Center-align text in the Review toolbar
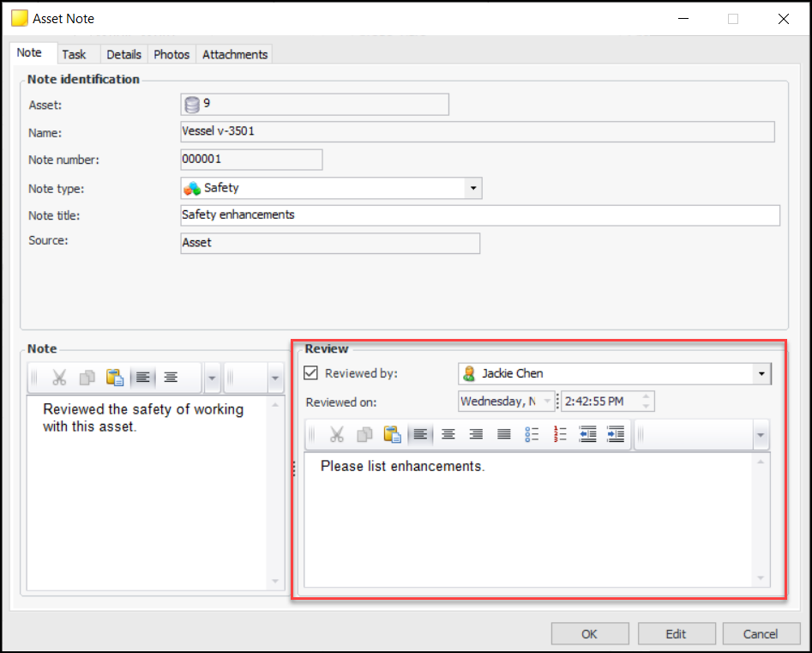 (448, 434)
